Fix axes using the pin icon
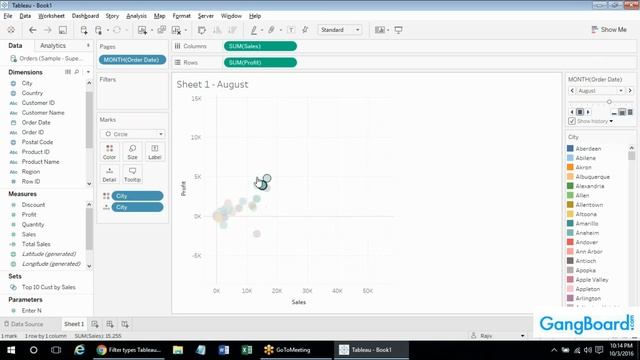 tap(305, 30)
